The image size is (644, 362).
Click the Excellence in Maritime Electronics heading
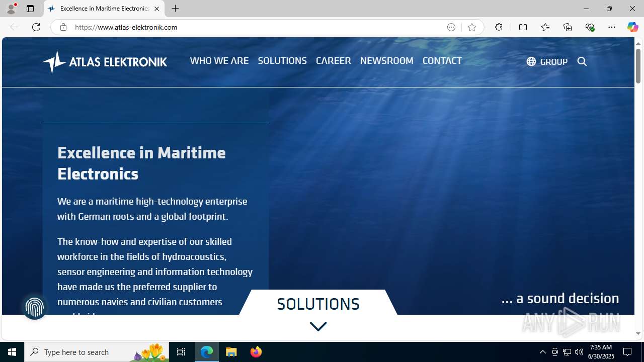click(141, 163)
